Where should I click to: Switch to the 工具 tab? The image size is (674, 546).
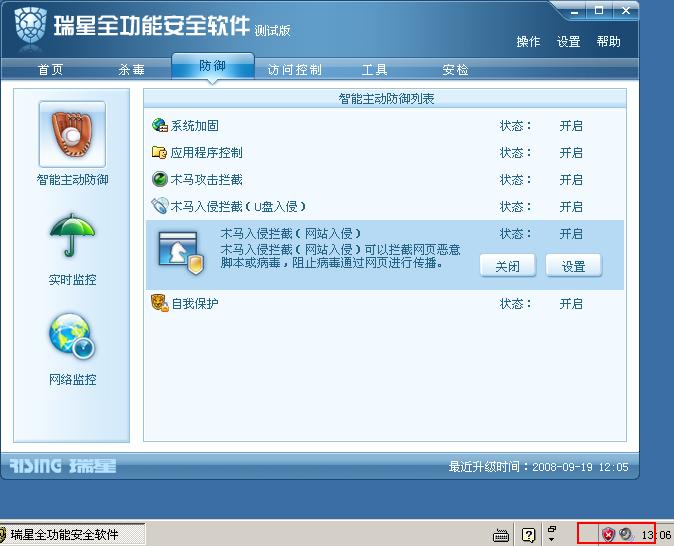click(374, 70)
